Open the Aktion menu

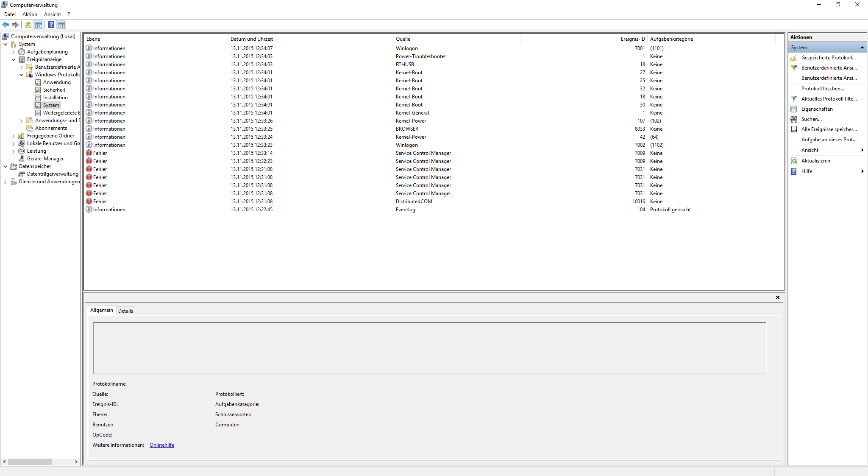point(30,14)
